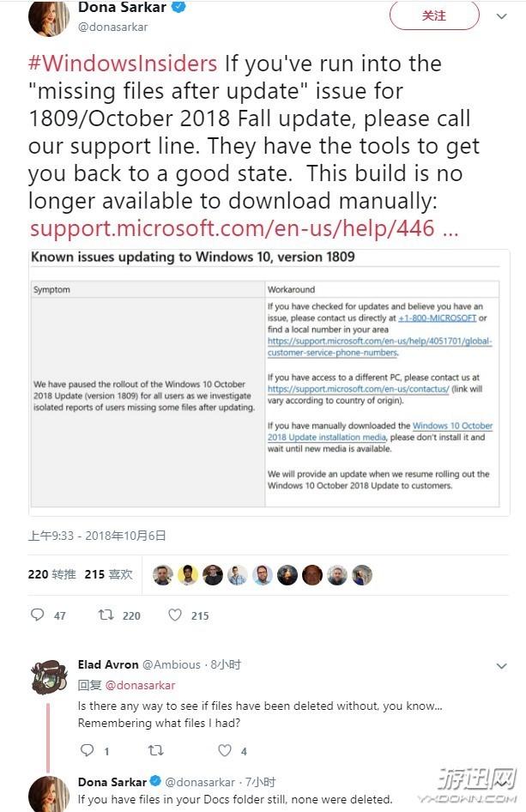526x812 pixels.
Task: Expand the main tweet options chevron
Action: point(502,15)
